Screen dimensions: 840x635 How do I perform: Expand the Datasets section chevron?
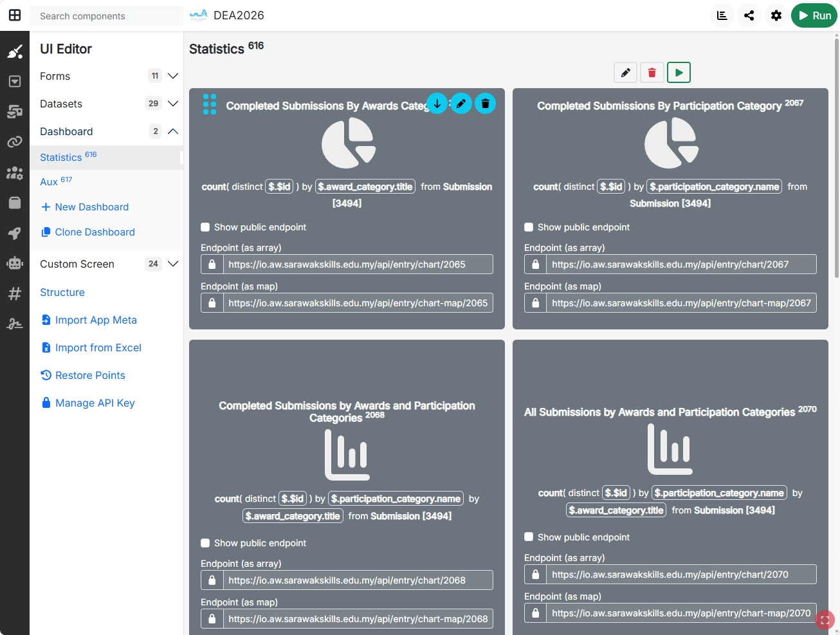coord(173,104)
